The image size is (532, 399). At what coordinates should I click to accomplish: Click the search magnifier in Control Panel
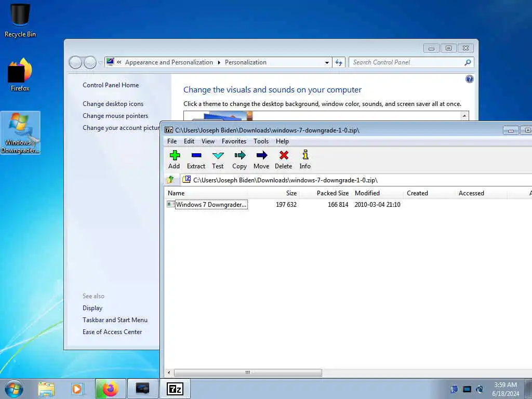tap(468, 62)
